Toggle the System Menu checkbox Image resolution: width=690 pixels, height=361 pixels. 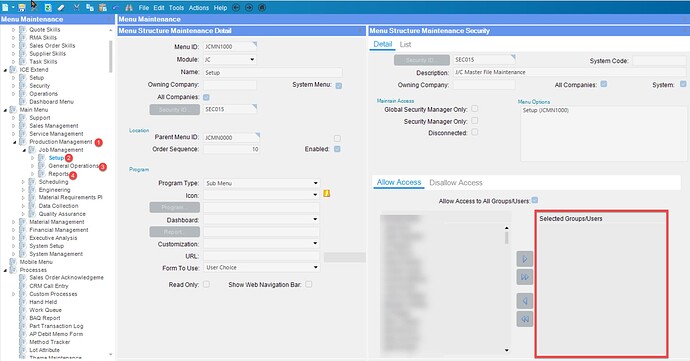pyautogui.click(x=338, y=86)
